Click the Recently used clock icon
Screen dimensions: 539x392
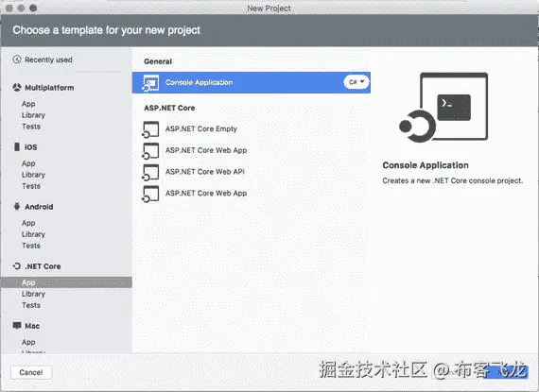click(17, 60)
